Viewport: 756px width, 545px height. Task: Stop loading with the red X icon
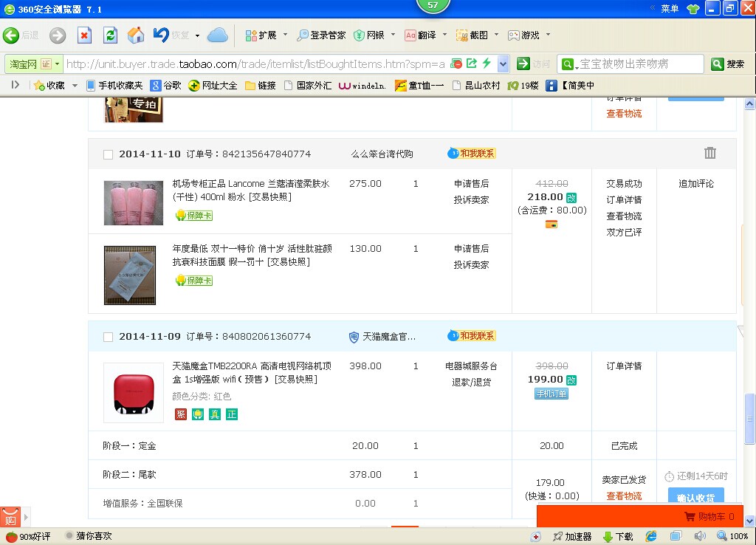pos(84,35)
